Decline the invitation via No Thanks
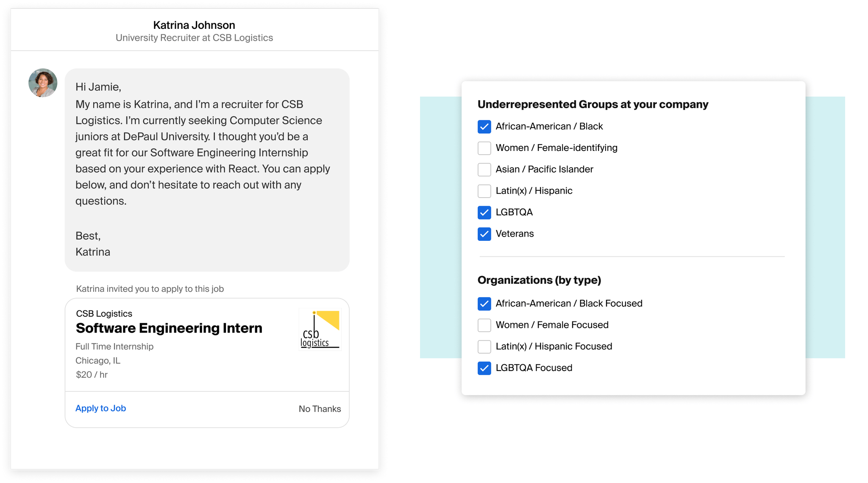The width and height of the screenshot is (868, 483). click(319, 409)
